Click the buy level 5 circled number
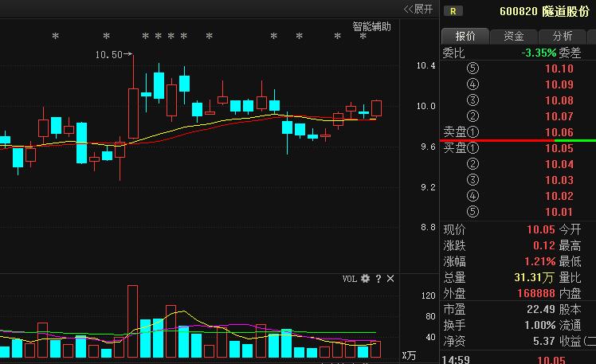Image resolution: width=596 pixels, height=364 pixels. point(473,212)
